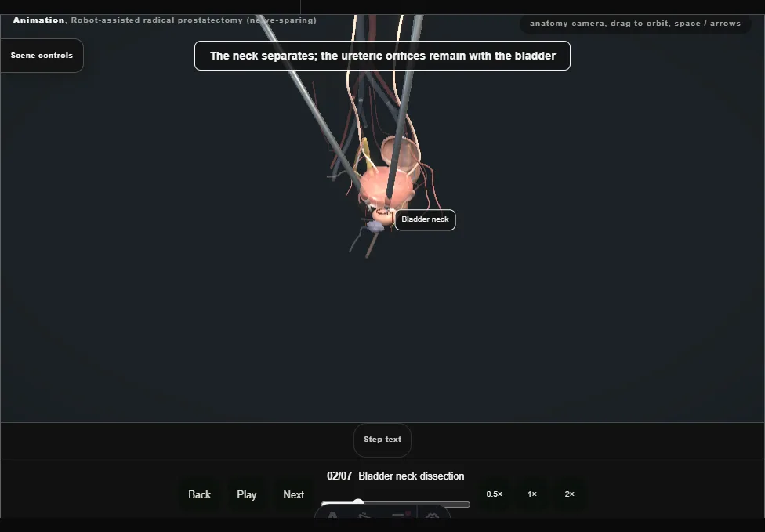The height and width of the screenshot is (532, 765).
Task: Go back to the previous step
Action: 200,494
